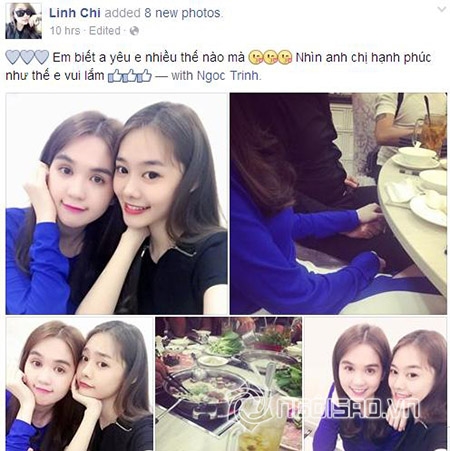View the Edited history link

tap(104, 31)
